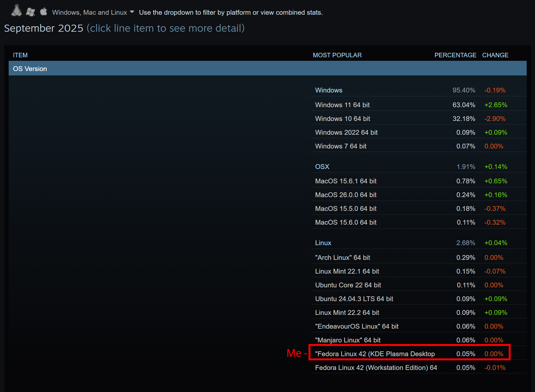
Task: Select the OSX category heading
Action: point(322,167)
